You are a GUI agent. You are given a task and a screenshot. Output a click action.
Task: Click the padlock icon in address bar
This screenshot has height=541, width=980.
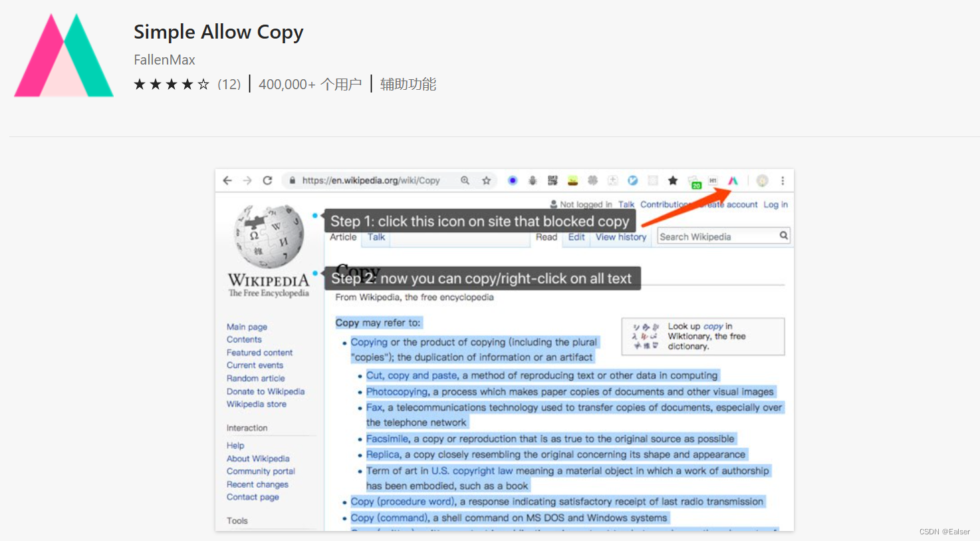[292, 180]
